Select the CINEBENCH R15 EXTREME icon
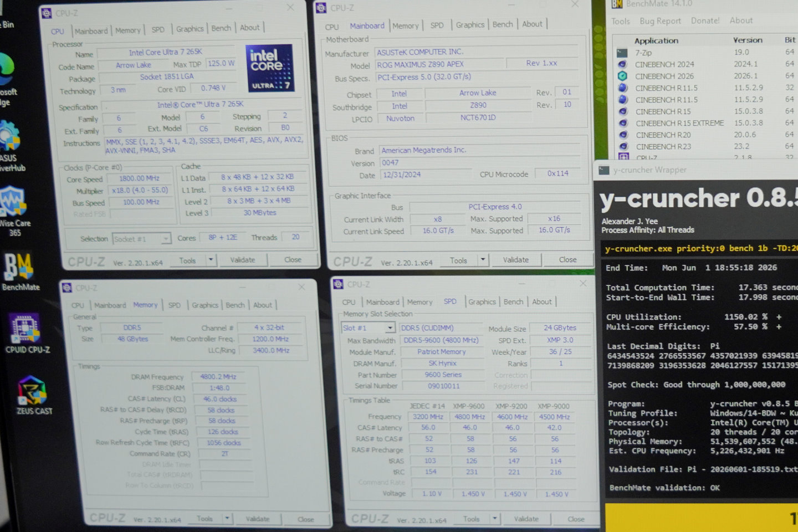 [x=623, y=123]
